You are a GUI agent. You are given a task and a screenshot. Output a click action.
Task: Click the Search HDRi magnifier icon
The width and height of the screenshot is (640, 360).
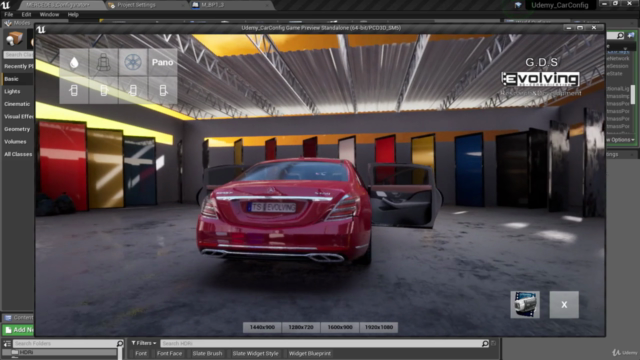[485, 344]
